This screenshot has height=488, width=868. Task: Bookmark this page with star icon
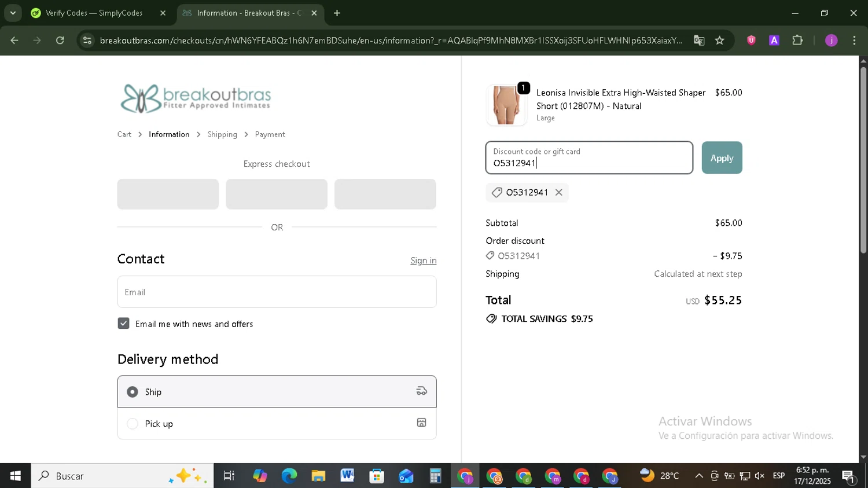pos(719,41)
